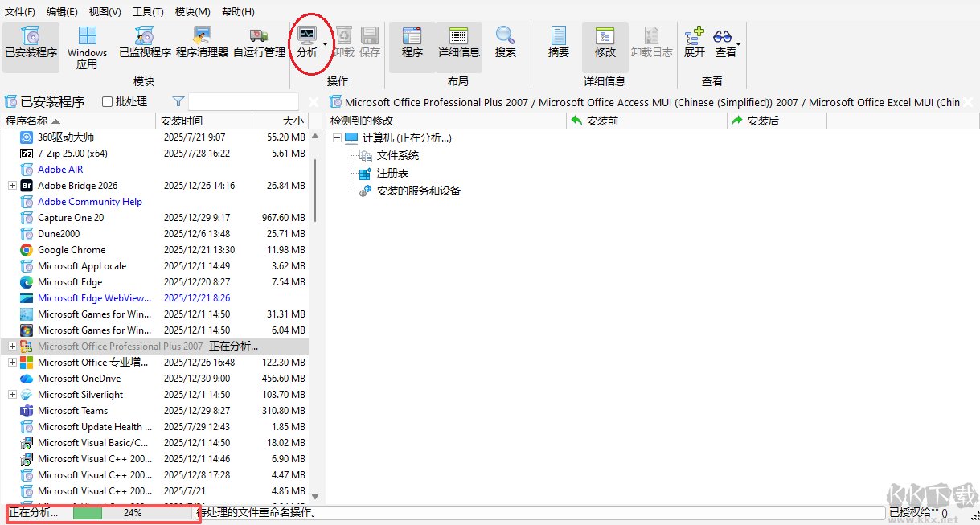Expand Microsoft Office Professional Plus 2007 entry
The width and height of the screenshot is (980, 525).
pos(12,347)
